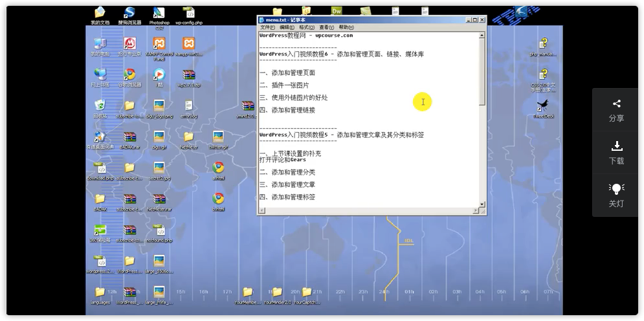Click the line '四、添加和管理链接'

[287, 110]
